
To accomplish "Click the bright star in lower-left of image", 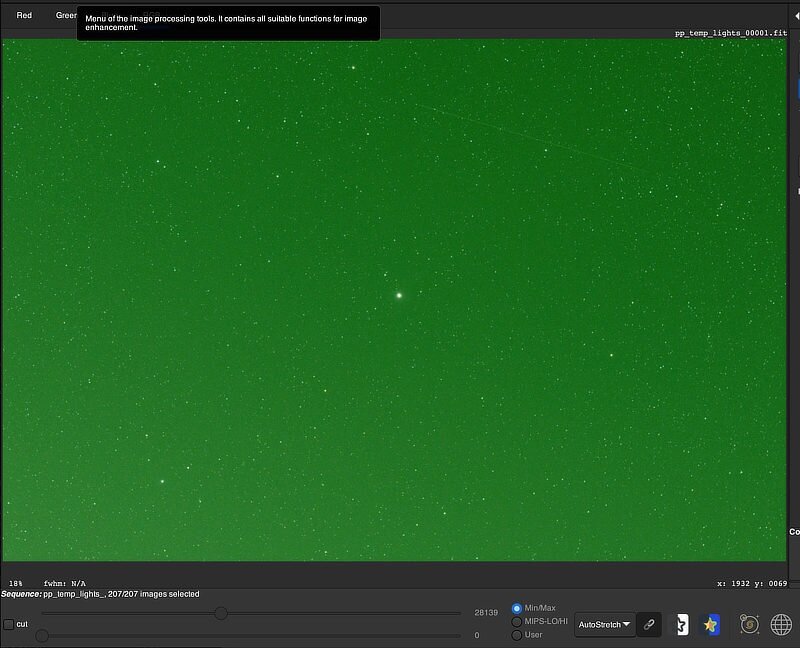I will (x=162, y=481).
